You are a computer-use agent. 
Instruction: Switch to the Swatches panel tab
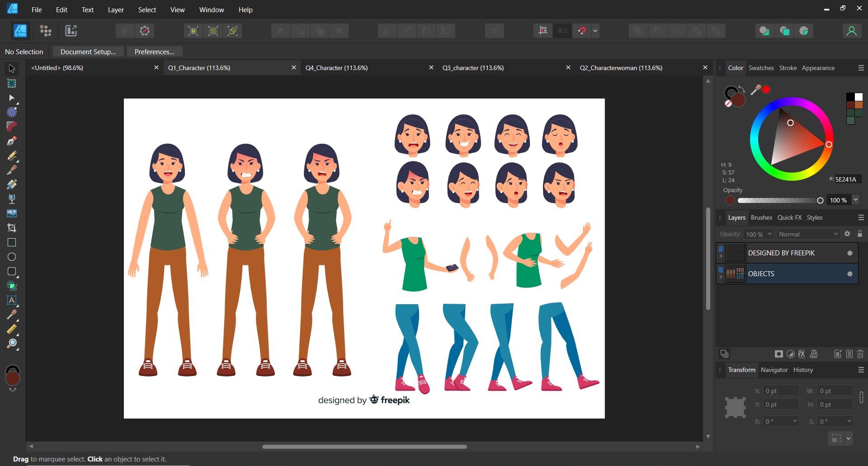(x=761, y=68)
